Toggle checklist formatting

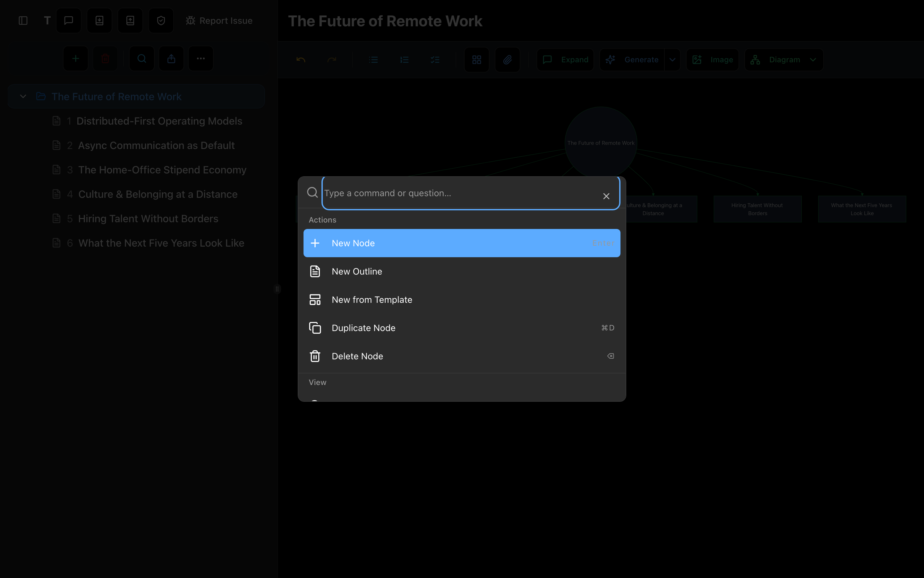tap(435, 60)
